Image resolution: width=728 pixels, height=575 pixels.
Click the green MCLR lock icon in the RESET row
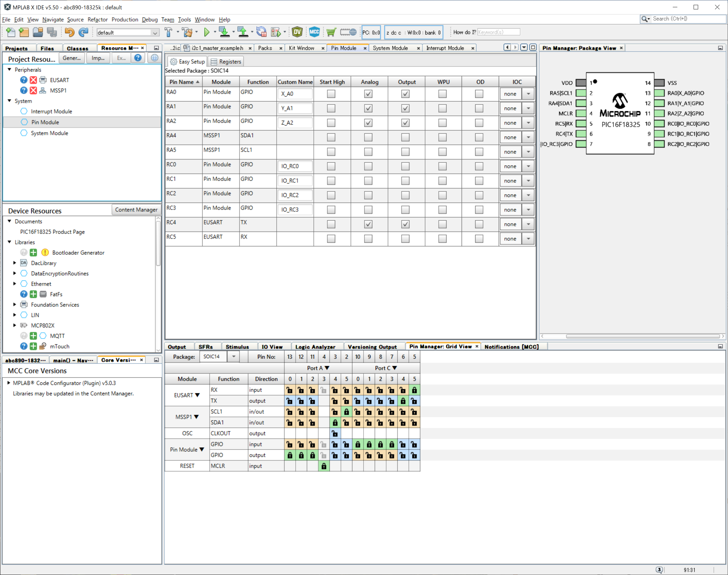[x=324, y=466]
